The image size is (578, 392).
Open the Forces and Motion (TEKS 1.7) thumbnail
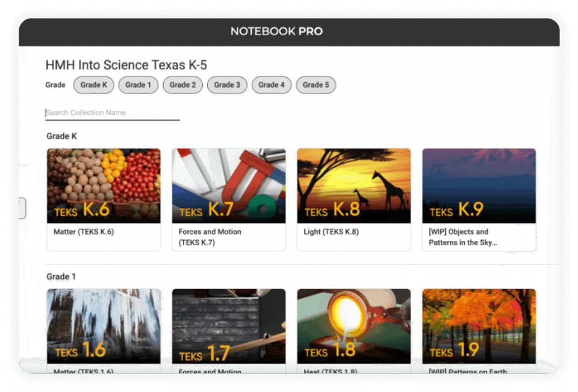click(x=228, y=326)
